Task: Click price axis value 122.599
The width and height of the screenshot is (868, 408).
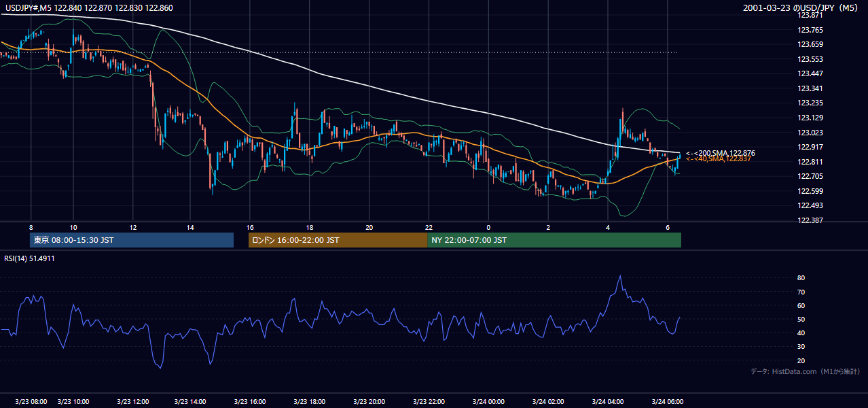Action: click(810, 191)
